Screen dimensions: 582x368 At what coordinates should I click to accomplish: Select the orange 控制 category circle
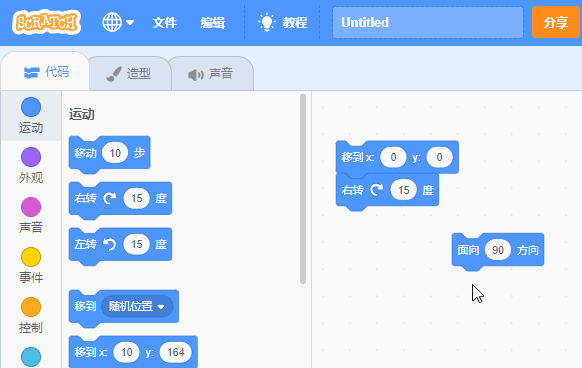(x=31, y=307)
